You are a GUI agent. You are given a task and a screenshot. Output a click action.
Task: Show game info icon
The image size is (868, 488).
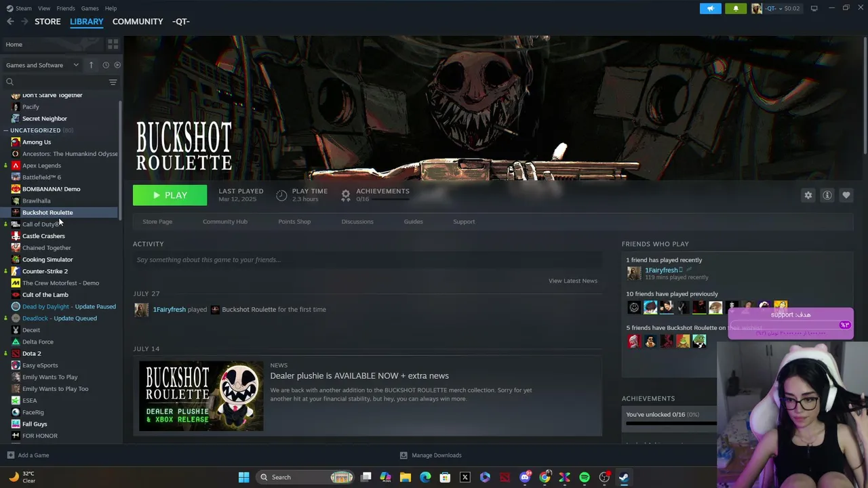click(827, 195)
